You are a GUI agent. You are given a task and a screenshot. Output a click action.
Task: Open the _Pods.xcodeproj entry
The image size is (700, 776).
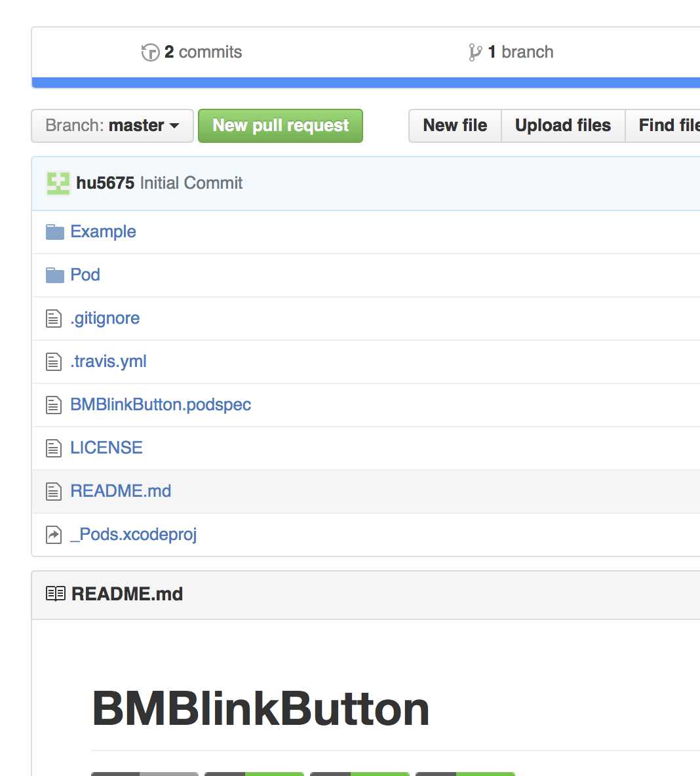(x=134, y=535)
